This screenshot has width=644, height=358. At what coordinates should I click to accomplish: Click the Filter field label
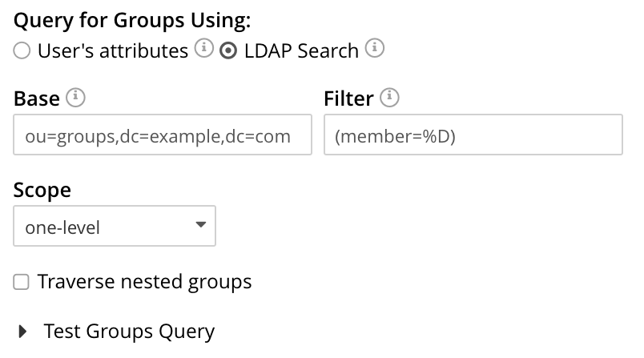coord(348,99)
